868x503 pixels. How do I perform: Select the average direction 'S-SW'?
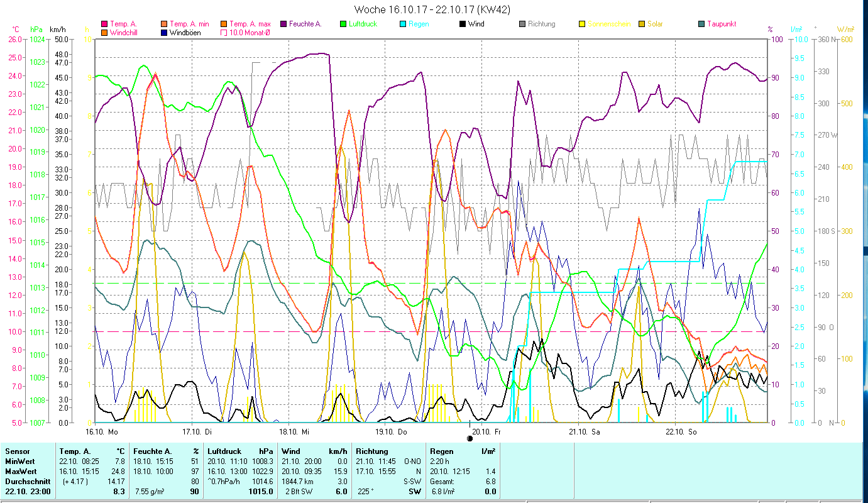[x=413, y=482]
